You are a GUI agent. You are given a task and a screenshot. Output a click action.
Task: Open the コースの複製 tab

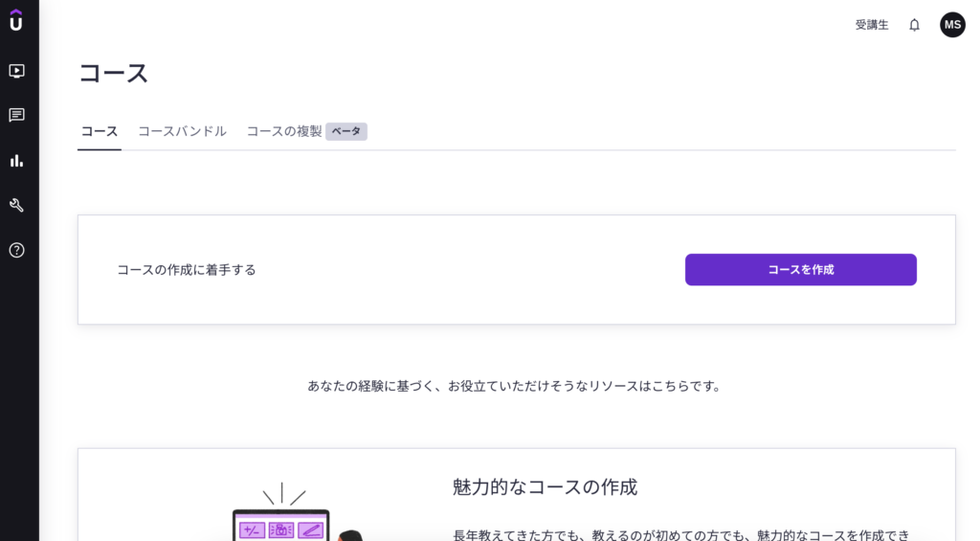pos(284,131)
